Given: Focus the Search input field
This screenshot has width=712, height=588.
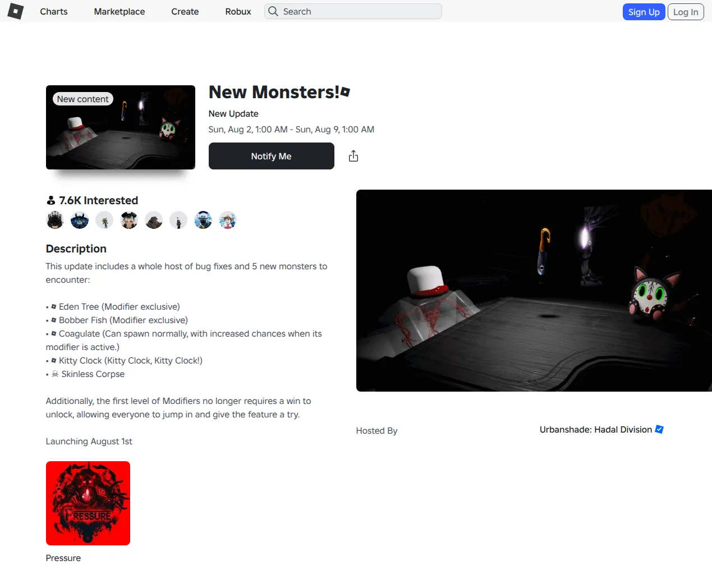Looking at the screenshot, I should pyautogui.click(x=353, y=11).
